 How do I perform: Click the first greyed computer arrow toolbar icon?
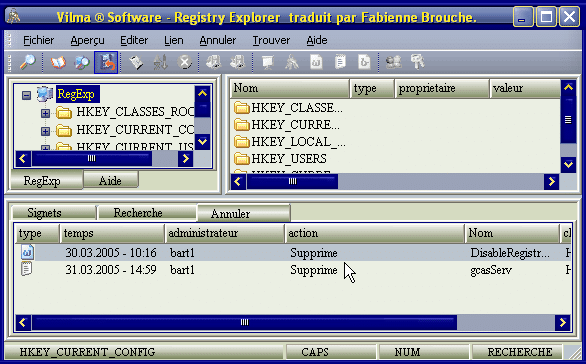point(213,62)
